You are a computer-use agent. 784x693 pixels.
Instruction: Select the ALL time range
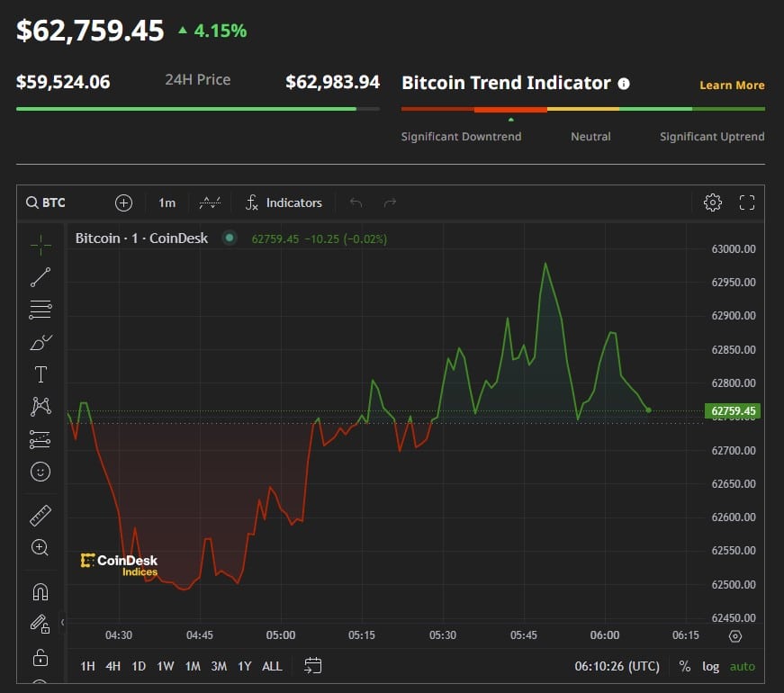(272, 666)
